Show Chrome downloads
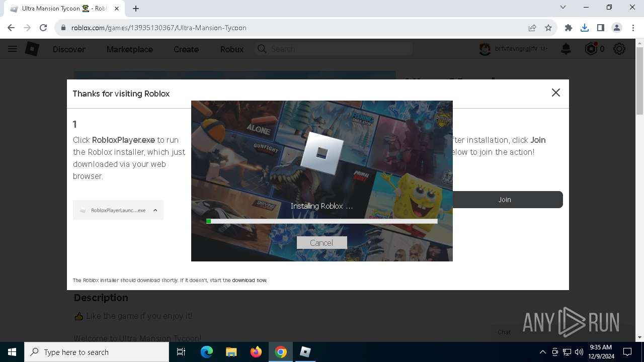The width and height of the screenshot is (644, 362). (x=585, y=28)
